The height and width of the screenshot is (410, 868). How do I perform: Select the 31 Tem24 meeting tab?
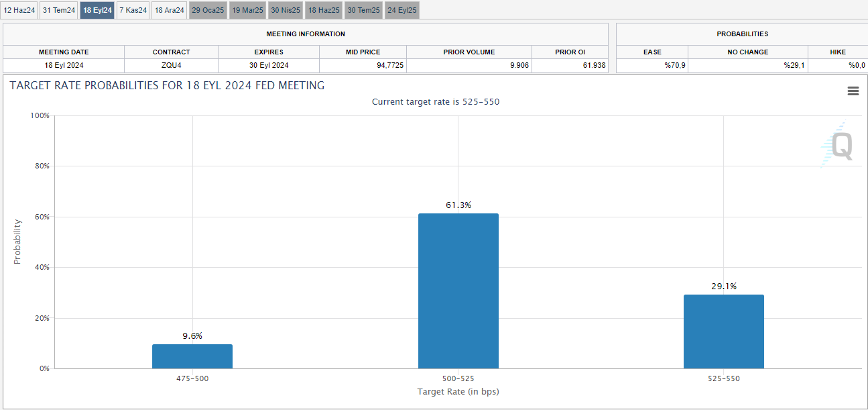[x=59, y=10]
